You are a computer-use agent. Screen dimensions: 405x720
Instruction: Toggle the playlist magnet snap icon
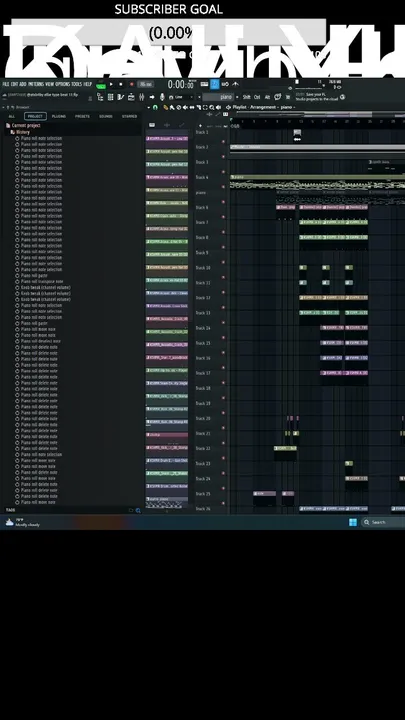coord(155,107)
